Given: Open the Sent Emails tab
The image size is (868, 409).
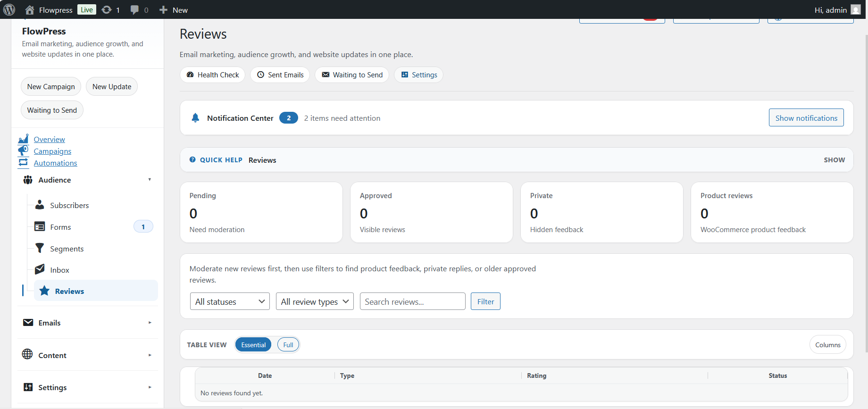Looking at the screenshot, I should coord(280,75).
